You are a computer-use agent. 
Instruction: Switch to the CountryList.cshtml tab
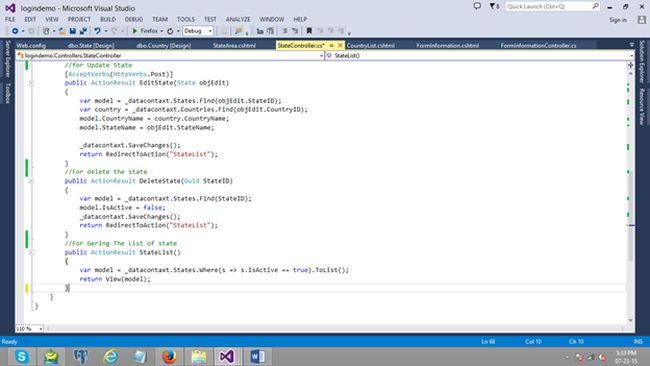(x=371, y=46)
